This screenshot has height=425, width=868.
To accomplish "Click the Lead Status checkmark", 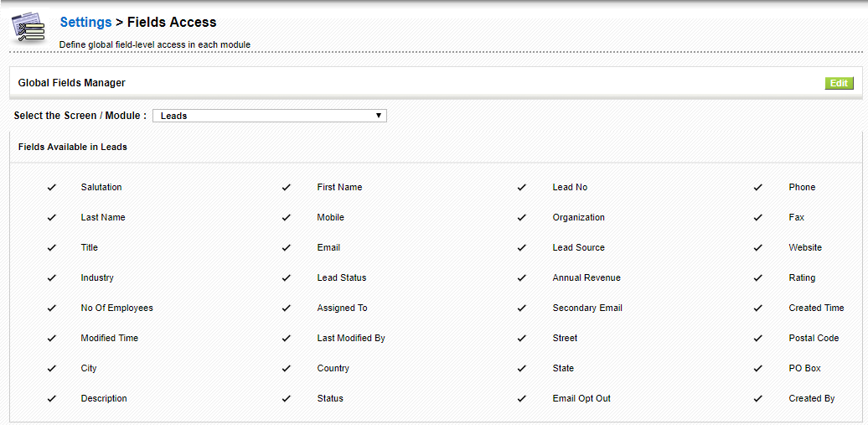I will (x=287, y=277).
